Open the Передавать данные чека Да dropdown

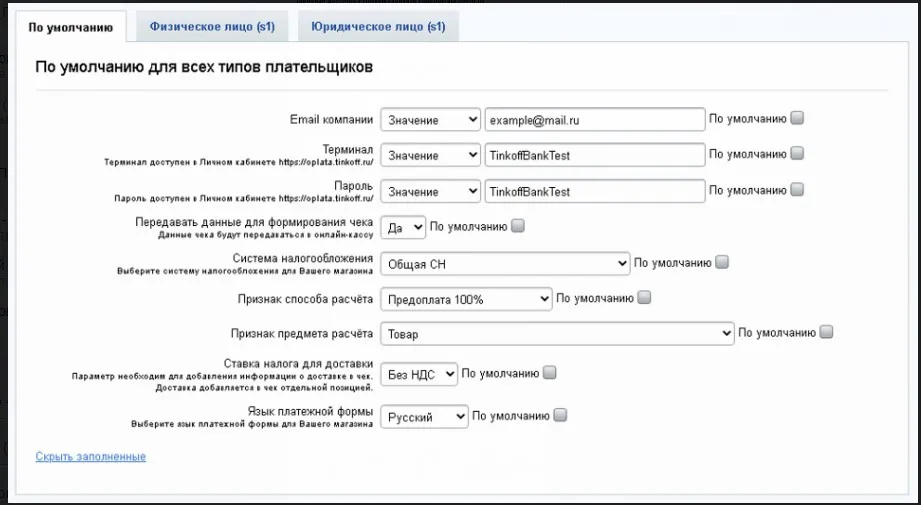403,227
